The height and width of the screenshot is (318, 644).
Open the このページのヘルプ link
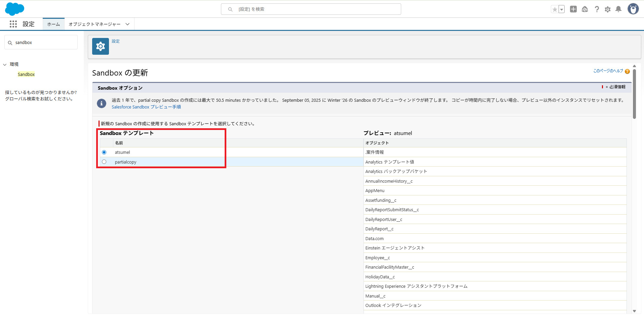[x=608, y=71]
